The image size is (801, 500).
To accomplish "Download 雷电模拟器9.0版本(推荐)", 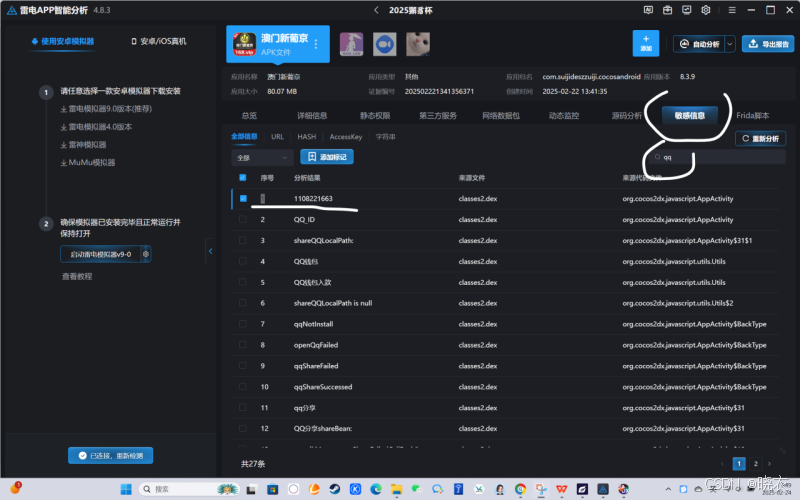I will pos(106,109).
